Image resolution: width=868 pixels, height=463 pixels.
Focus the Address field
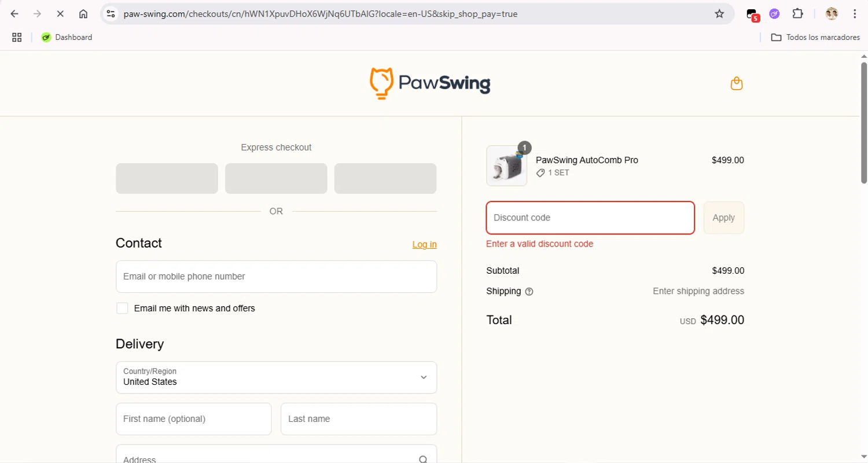pos(277,454)
